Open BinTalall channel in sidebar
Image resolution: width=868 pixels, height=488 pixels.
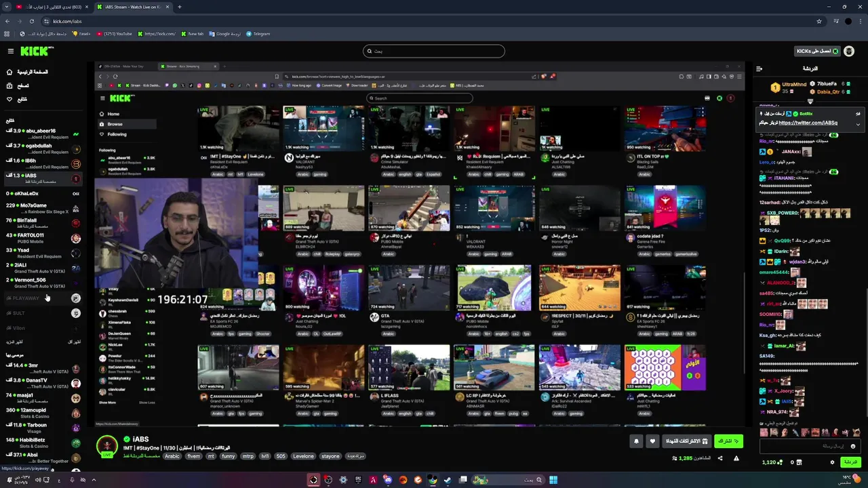[x=42, y=223]
